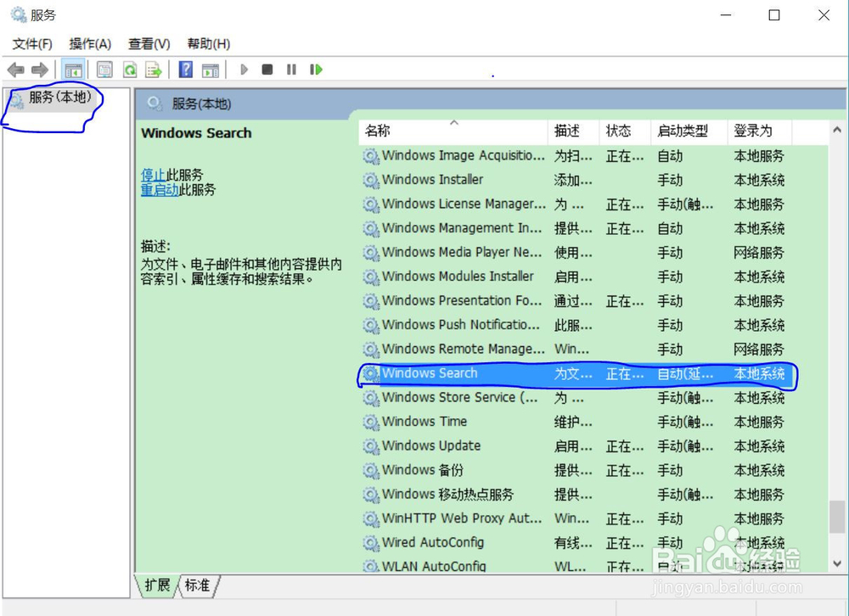Click the 重启动 service link
Viewport: 849px width, 616px height.
coord(160,189)
